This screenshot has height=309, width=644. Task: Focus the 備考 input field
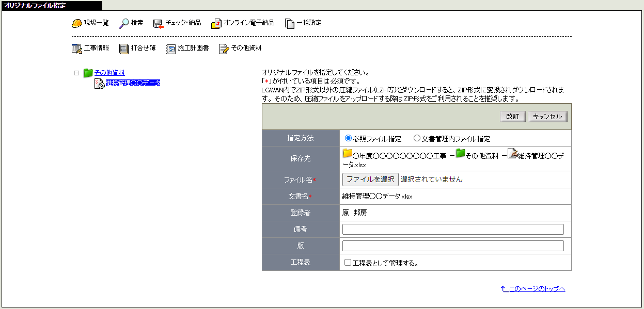453,230
